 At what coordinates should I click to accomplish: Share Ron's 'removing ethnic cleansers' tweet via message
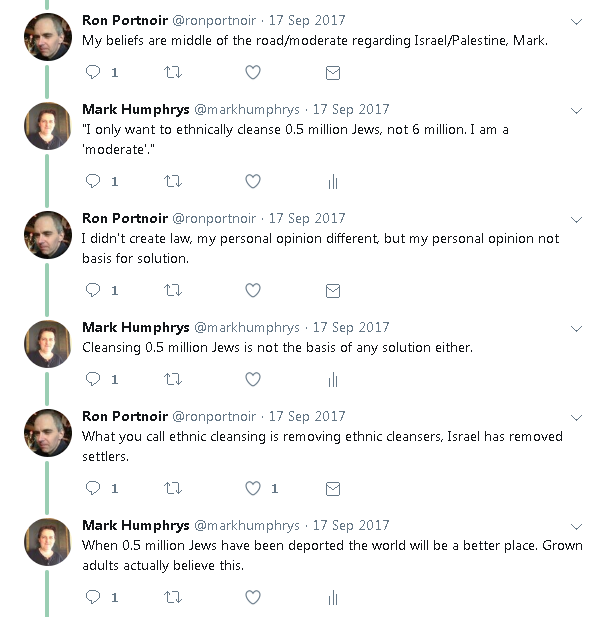[x=333, y=489]
